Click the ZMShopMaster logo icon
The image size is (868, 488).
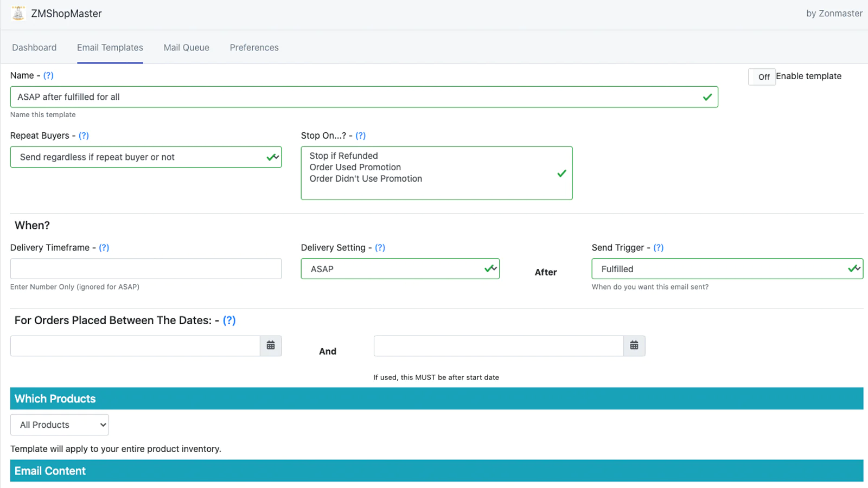point(18,14)
